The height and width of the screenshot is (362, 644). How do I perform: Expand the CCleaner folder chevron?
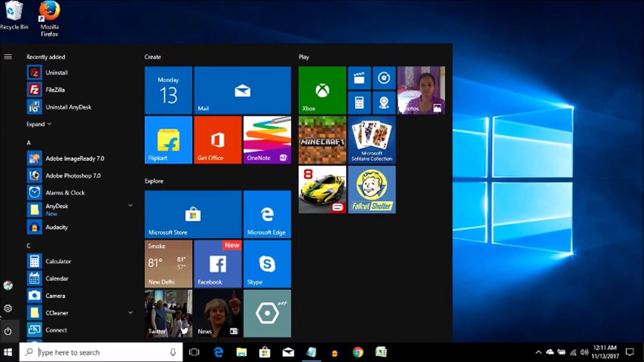tap(130, 313)
